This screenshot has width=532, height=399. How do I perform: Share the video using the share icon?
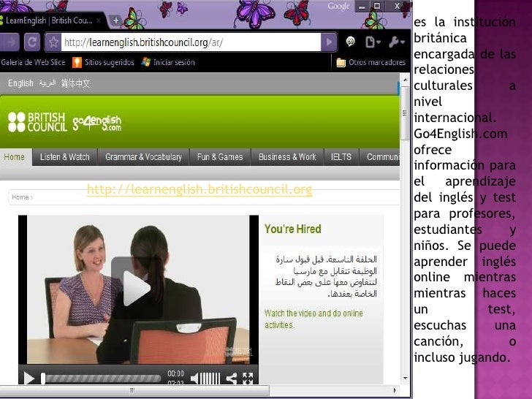pos(232,379)
